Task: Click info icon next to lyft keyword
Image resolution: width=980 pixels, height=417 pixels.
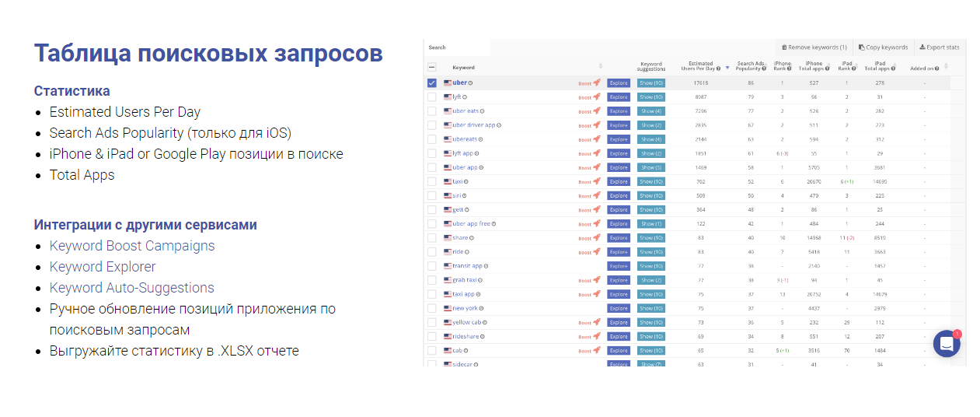Action: (x=465, y=97)
